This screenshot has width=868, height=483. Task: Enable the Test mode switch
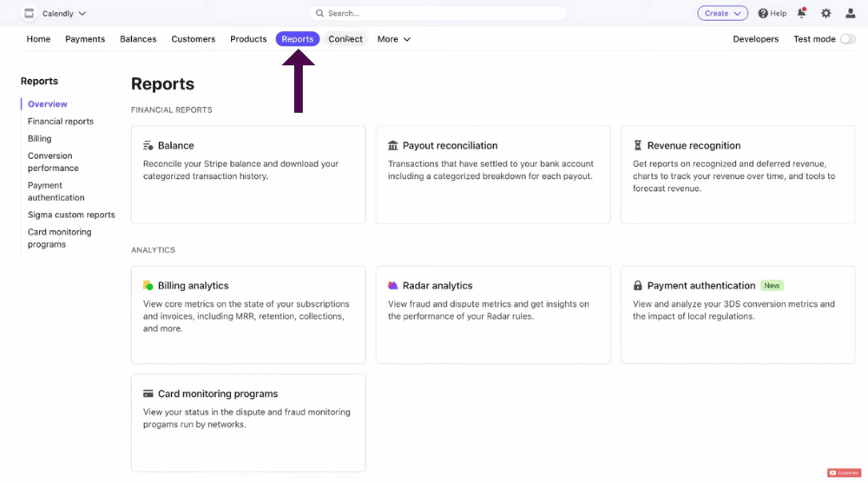pos(847,39)
